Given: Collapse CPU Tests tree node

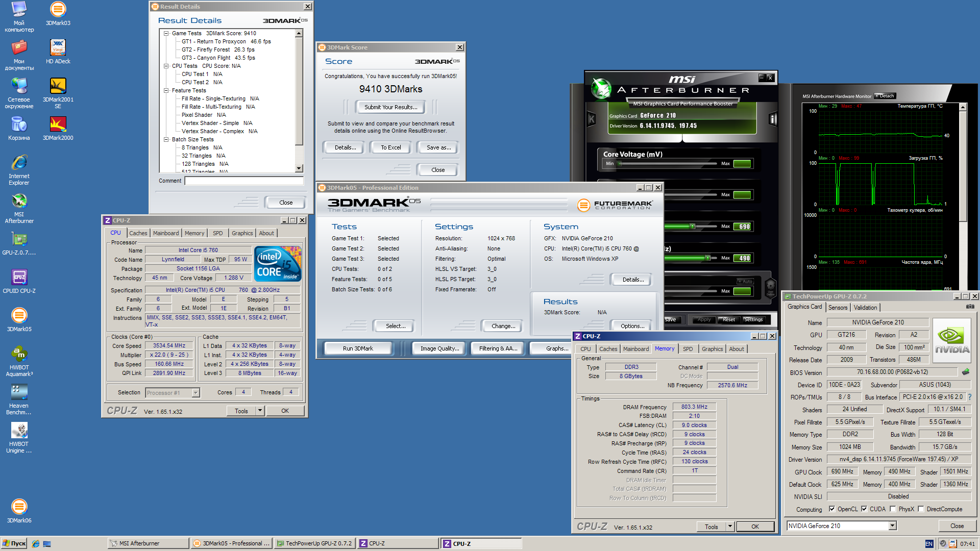Looking at the screenshot, I should click(166, 66).
